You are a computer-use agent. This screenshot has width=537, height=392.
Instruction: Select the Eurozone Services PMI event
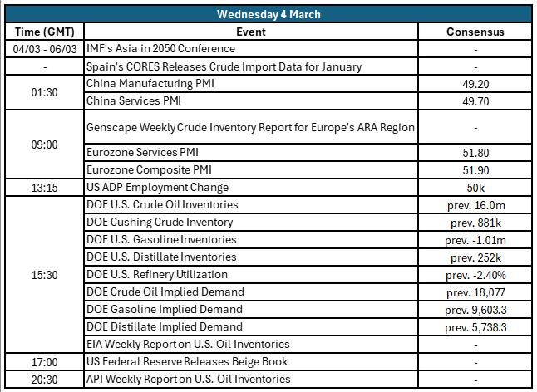(145, 153)
